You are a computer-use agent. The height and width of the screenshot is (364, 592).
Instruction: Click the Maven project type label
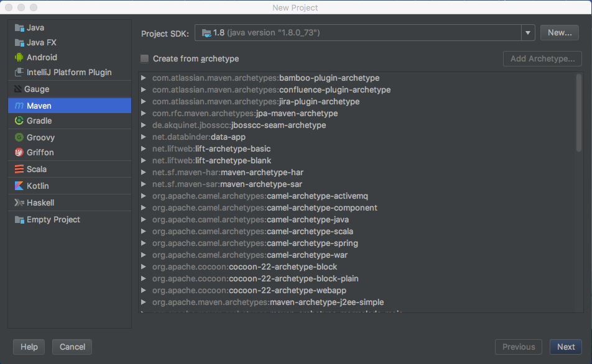(x=39, y=106)
